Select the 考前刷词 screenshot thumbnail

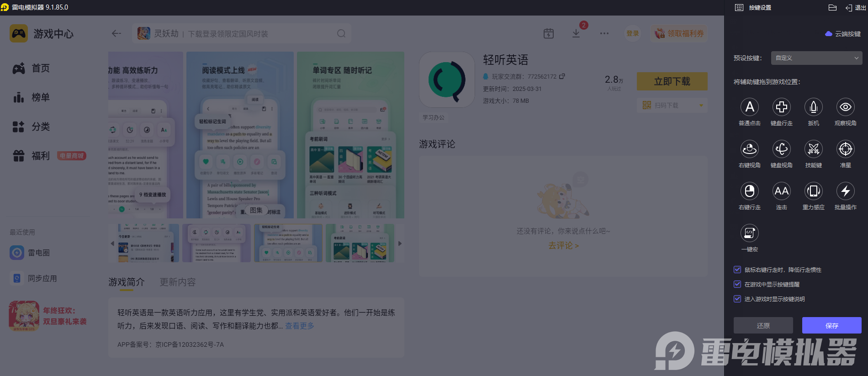tap(360, 243)
